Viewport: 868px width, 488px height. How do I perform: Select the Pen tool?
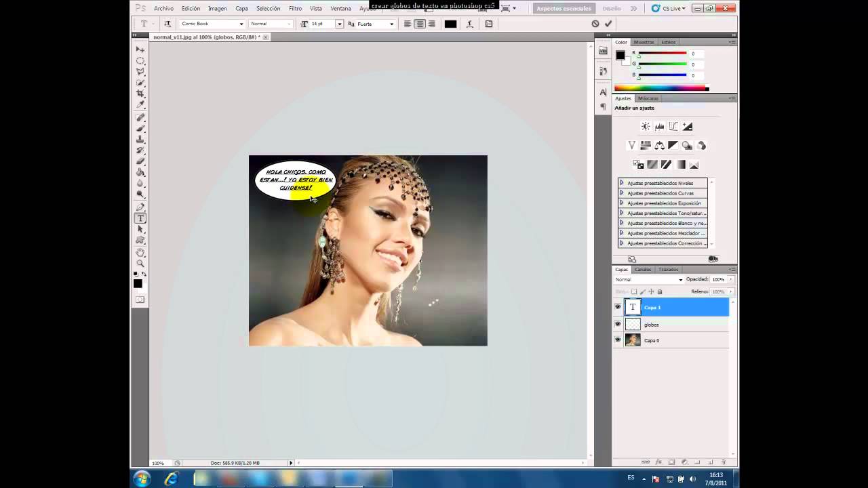[x=140, y=207]
